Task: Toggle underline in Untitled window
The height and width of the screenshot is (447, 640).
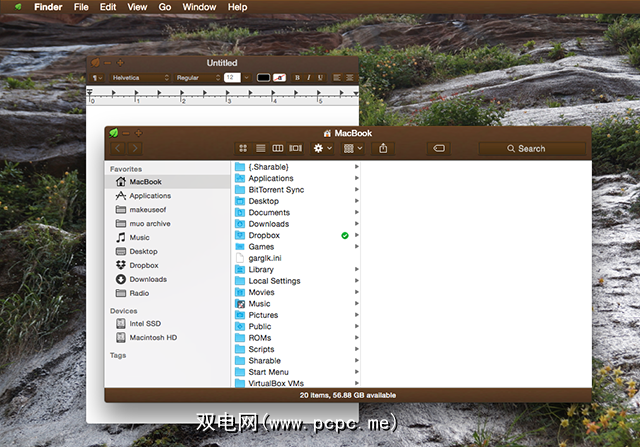Action: tap(320, 78)
